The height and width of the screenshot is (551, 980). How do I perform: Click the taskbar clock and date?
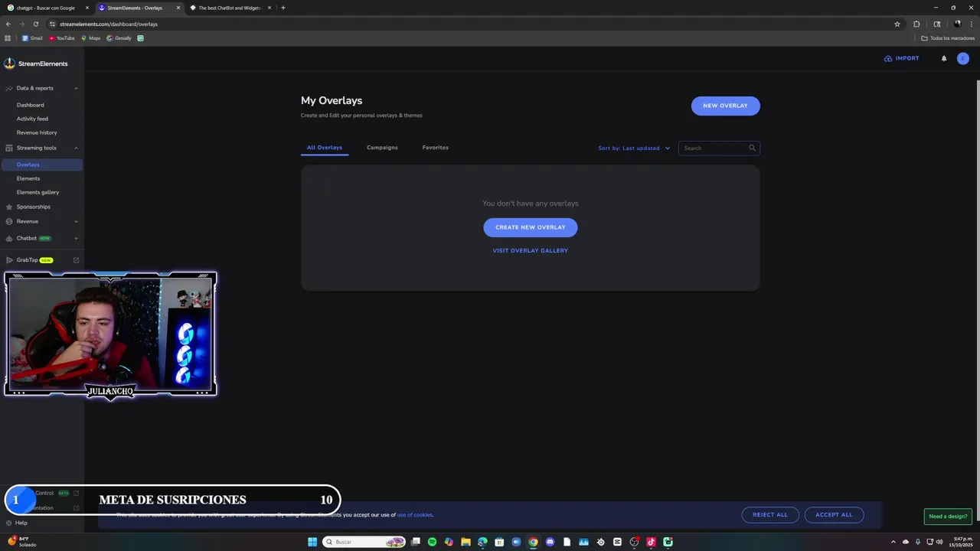click(x=961, y=542)
